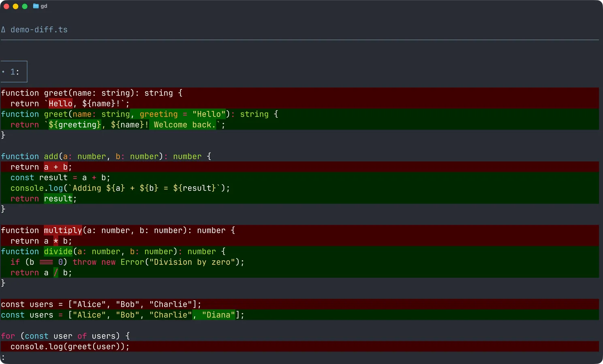Image resolution: width=603 pixels, height=364 pixels.
Task: Close the gd terminal window
Action: [6, 6]
